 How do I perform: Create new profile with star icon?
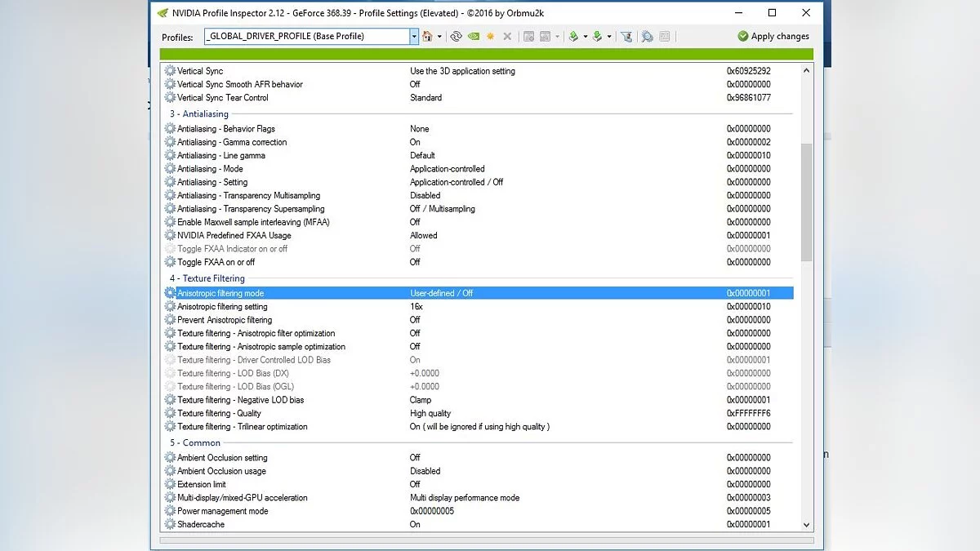pyautogui.click(x=490, y=36)
